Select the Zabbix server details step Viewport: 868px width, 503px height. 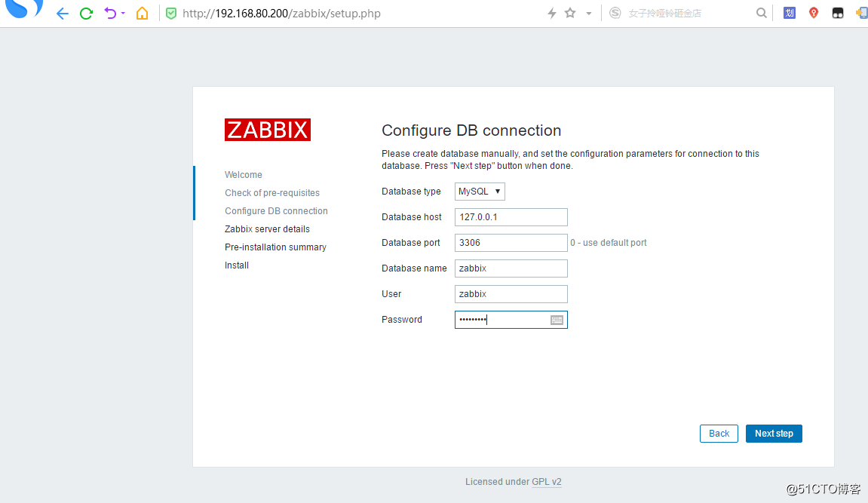tap(267, 228)
